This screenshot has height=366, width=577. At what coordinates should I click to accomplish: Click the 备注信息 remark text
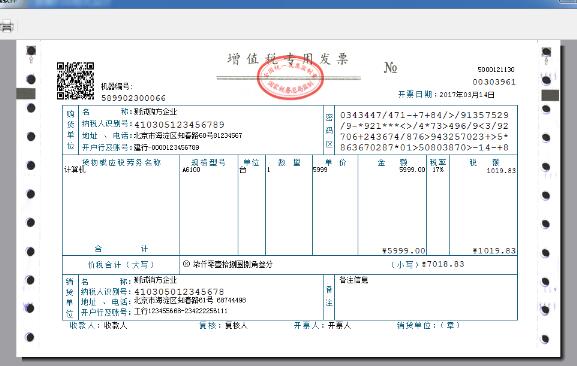coord(353,280)
